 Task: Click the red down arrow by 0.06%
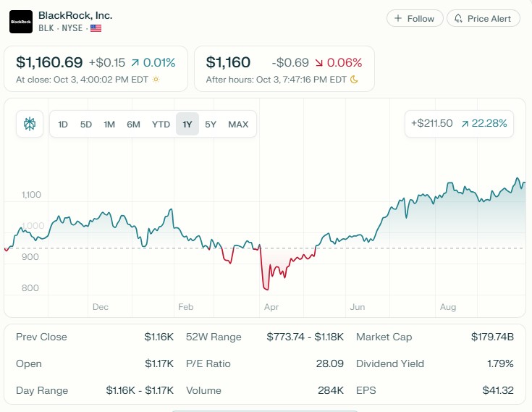319,63
